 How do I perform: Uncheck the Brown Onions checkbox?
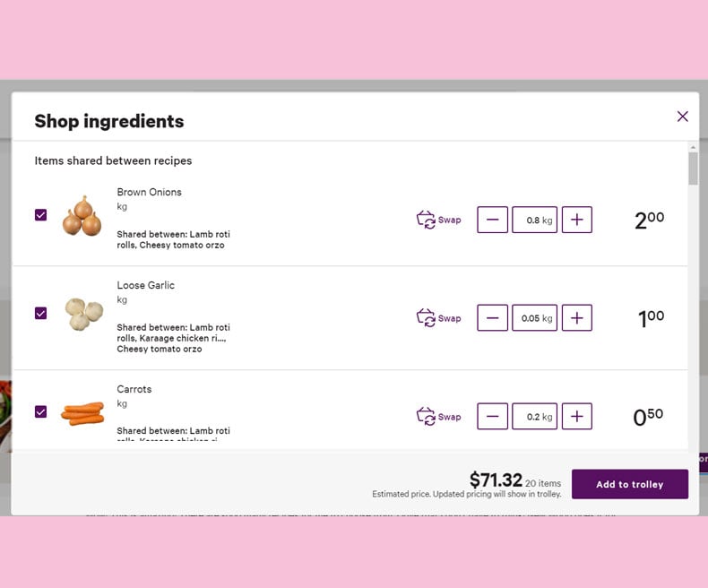(40, 215)
